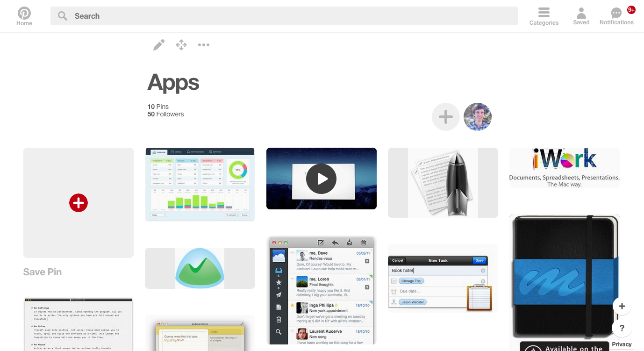Click the red plus Save Pin button

coord(79,203)
